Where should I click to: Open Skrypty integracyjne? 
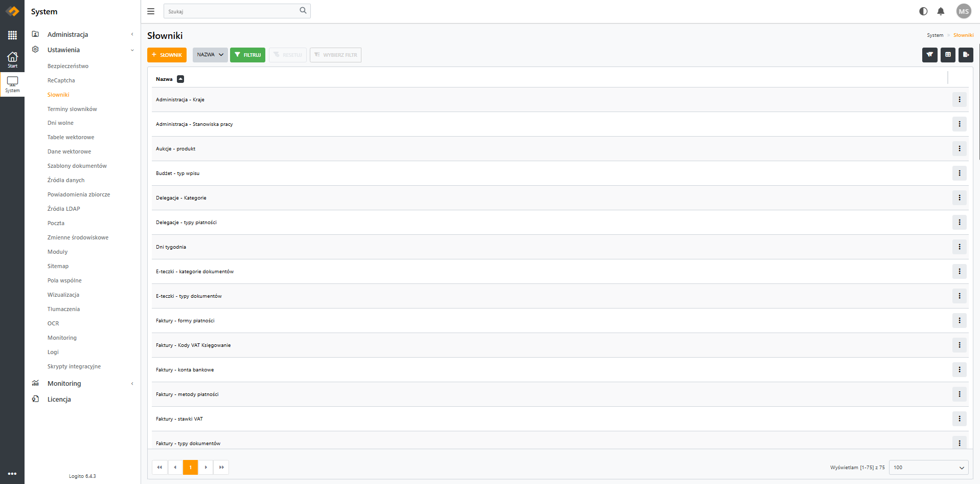(74, 366)
